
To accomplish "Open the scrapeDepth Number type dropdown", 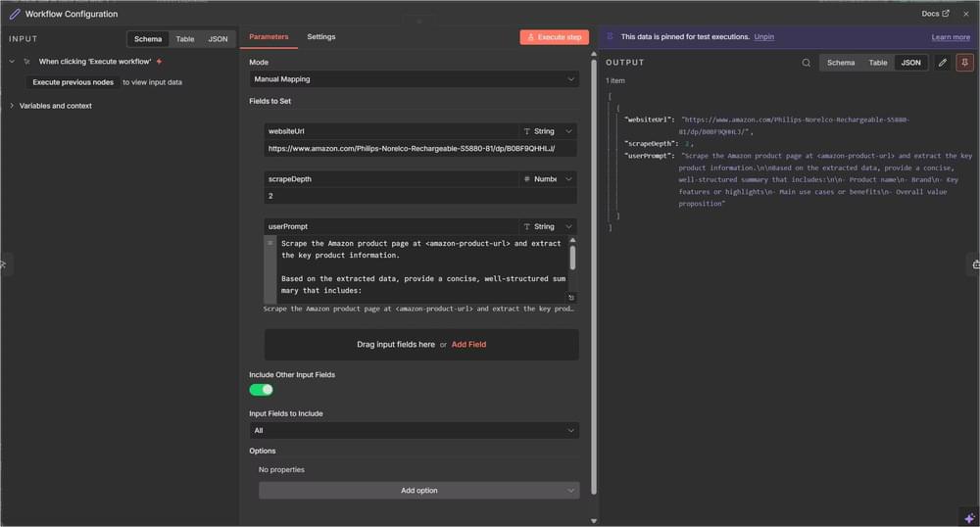I will point(548,179).
